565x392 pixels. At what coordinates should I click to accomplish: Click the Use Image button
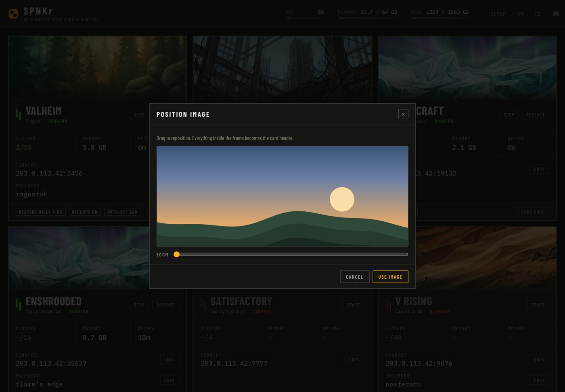coord(390,277)
